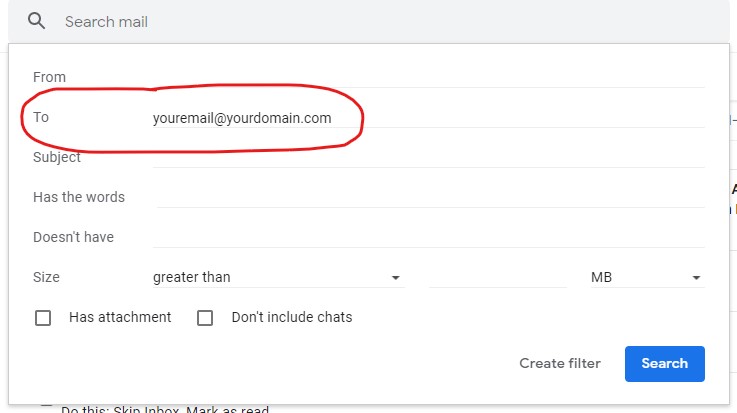Click the size number input field

497,277
